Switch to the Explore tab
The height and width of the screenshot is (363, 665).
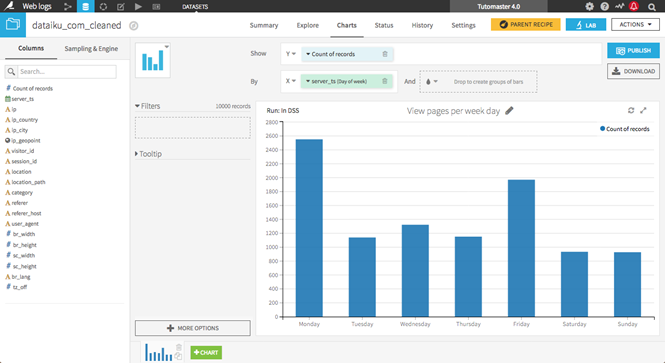(x=307, y=25)
